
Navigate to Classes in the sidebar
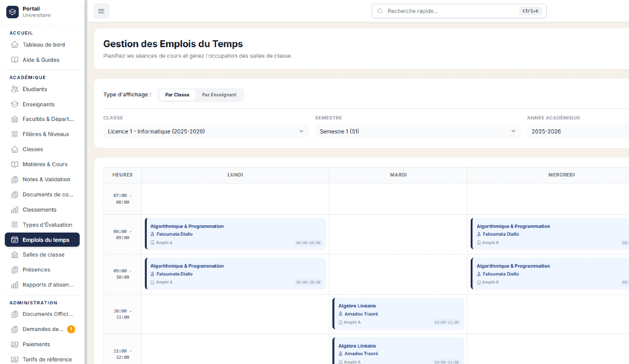click(x=42, y=149)
